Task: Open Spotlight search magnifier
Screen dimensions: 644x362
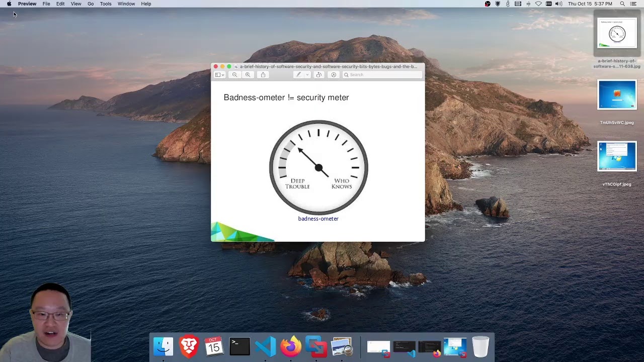Action: tap(622, 4)
